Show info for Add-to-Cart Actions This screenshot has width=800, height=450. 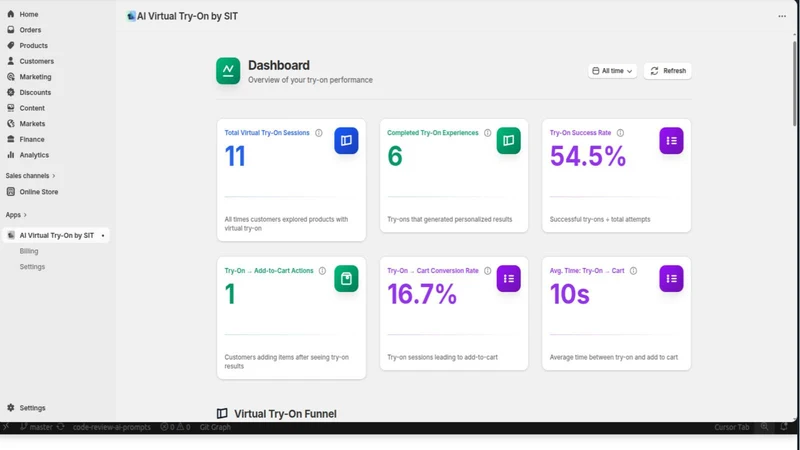click(x=322, y=271)
